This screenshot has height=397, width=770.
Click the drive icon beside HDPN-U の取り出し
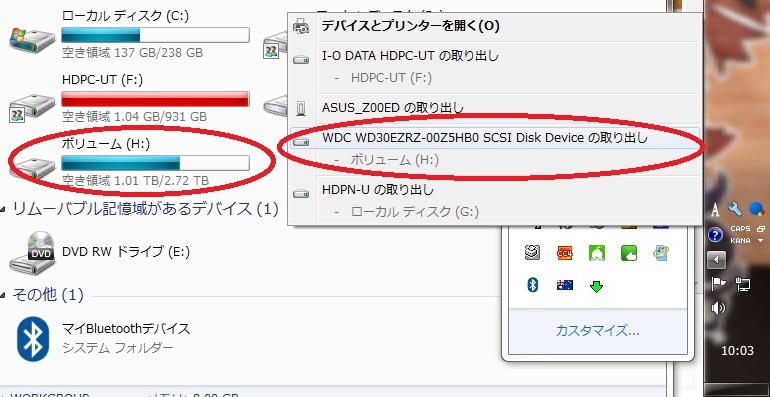point(301,194)
